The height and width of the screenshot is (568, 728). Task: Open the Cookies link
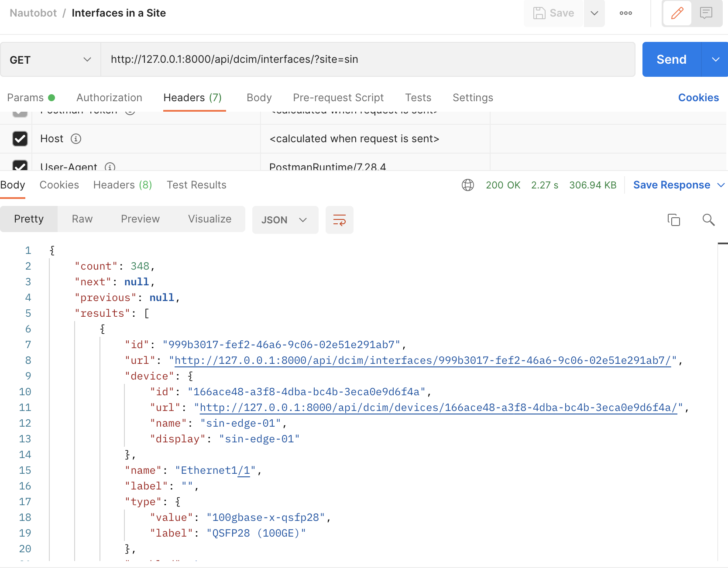coord(698,98)
